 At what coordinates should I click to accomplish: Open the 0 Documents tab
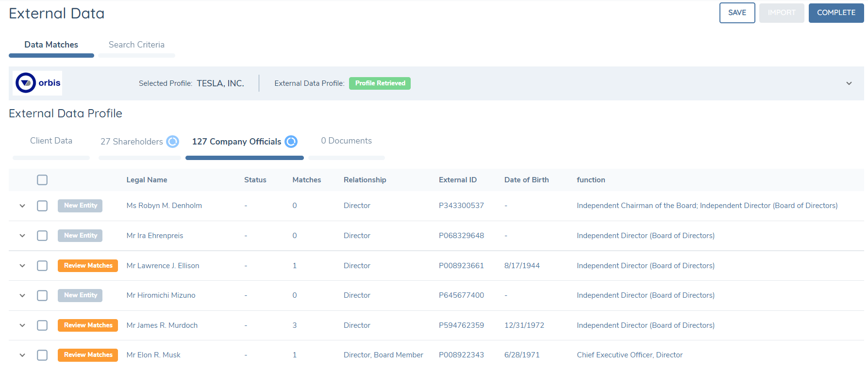[x=346, y=141]
